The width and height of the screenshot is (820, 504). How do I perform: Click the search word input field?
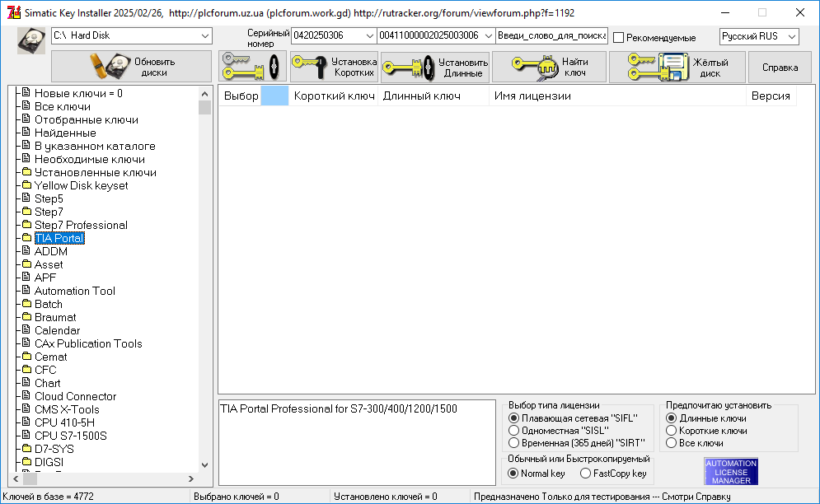point(551,35)
